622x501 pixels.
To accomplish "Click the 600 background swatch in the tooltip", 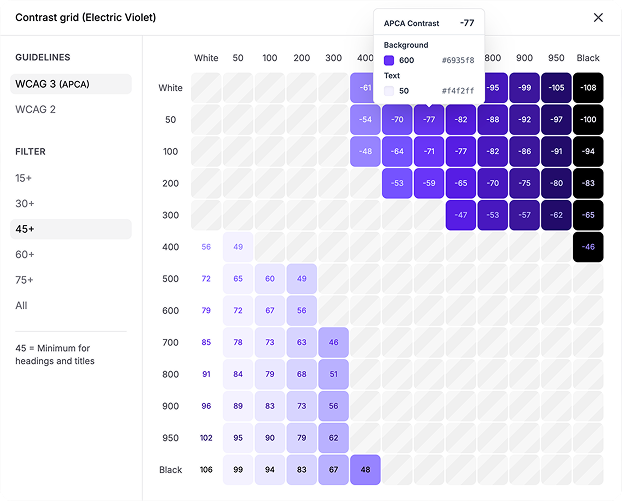I will point(390,60).
